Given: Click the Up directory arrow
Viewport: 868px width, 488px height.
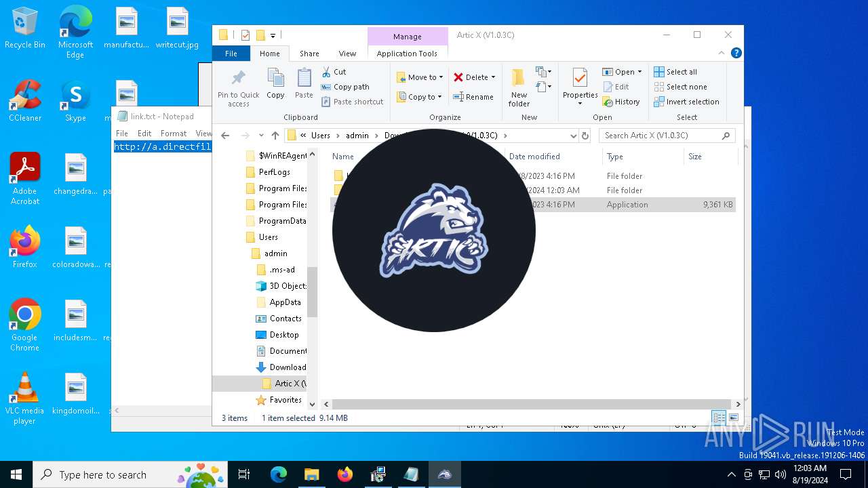Looking at the screenshot, I should point(275,136).
